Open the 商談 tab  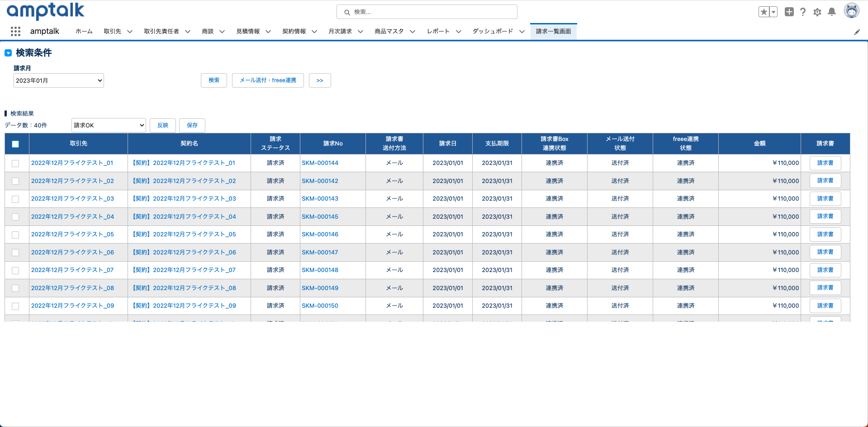click(208, 31)
